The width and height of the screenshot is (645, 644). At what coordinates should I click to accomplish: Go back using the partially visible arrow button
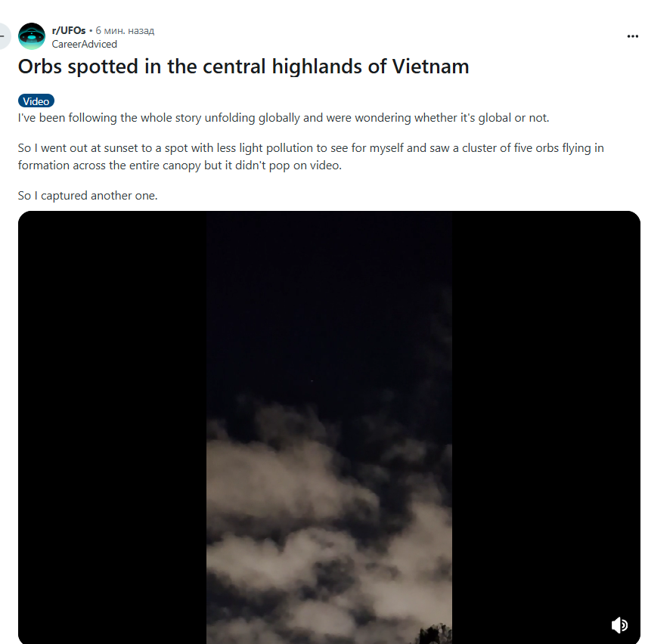4,36
